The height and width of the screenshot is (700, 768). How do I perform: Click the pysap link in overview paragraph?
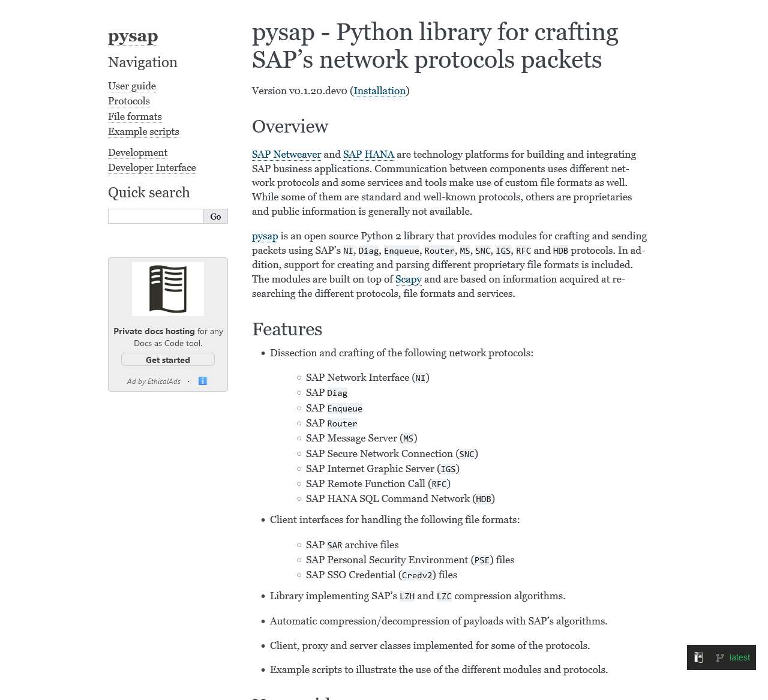[x=265, y=236]
